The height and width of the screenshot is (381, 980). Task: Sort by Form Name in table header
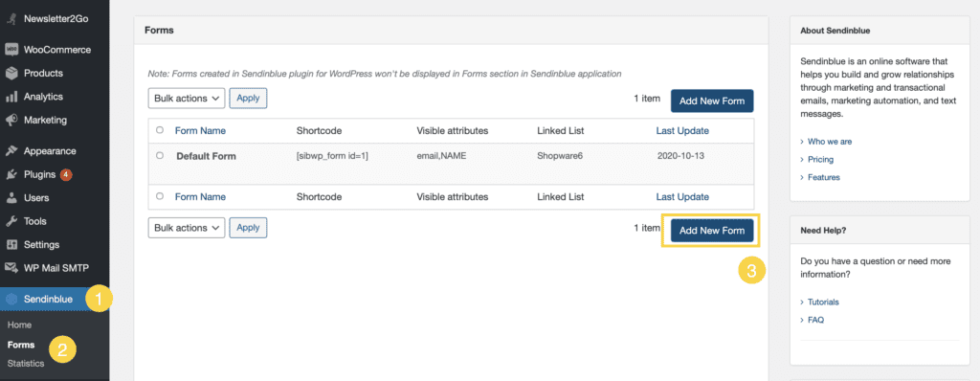[200, 131]
